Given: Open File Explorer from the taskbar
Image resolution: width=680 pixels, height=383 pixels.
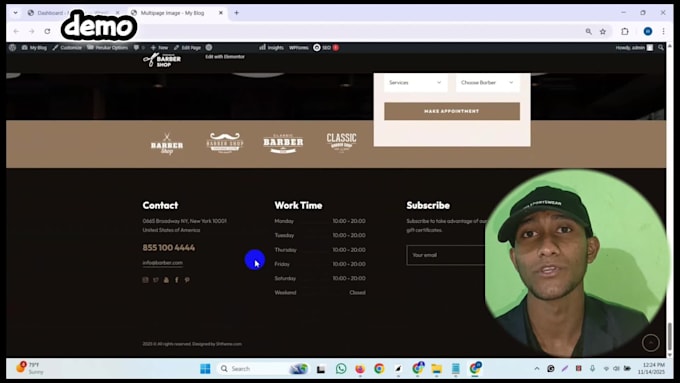Looking at the screenshot, I should [x=436, y=369].
